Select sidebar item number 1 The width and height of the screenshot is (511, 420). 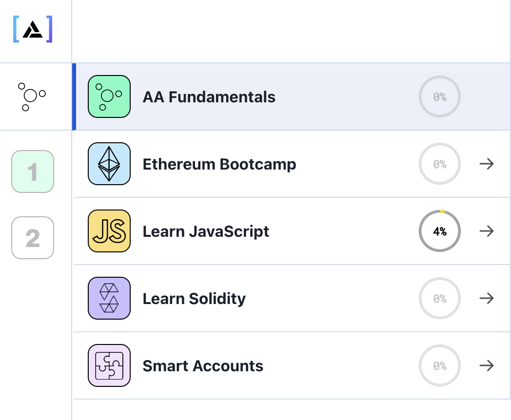[x=33, y=172]
